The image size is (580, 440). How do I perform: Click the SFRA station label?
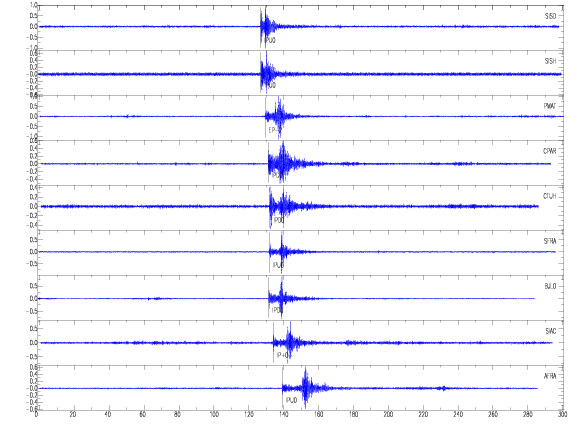coord(550,241)
